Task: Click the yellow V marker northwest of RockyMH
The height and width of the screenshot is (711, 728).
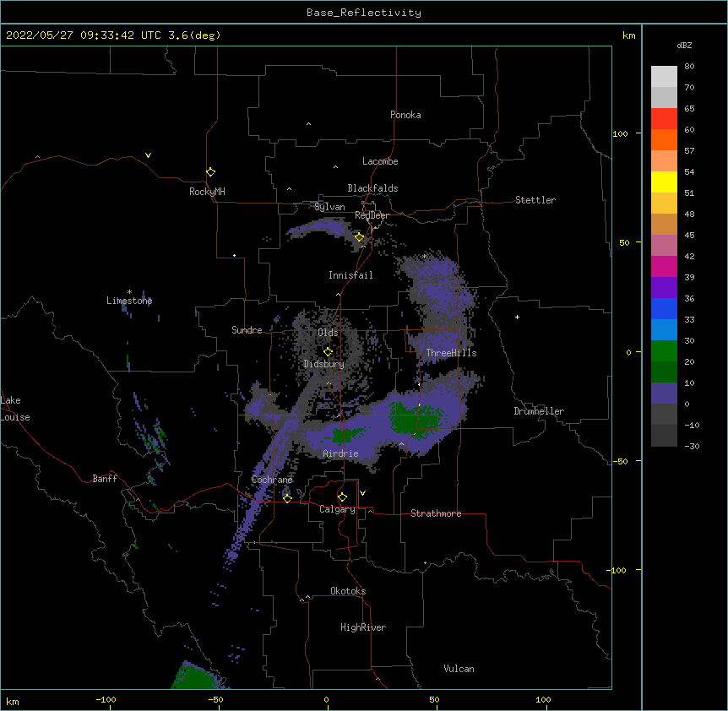Action: [148, 155]
